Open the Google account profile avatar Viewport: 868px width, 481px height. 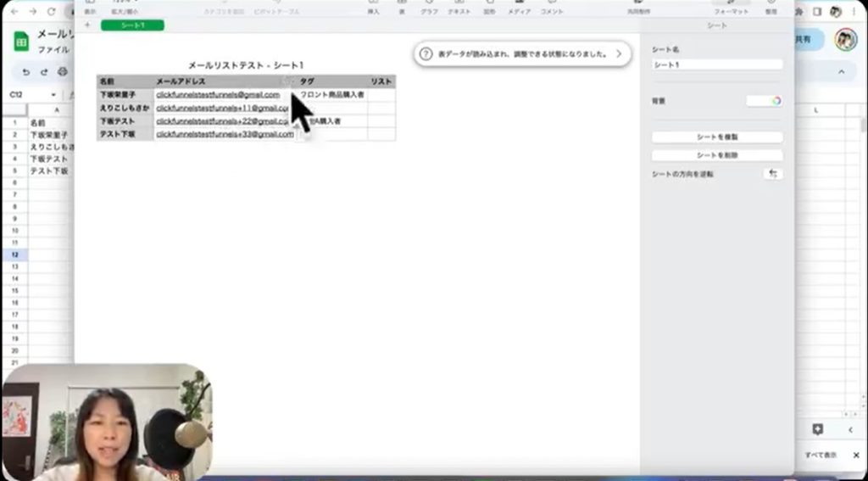point(845,39)
